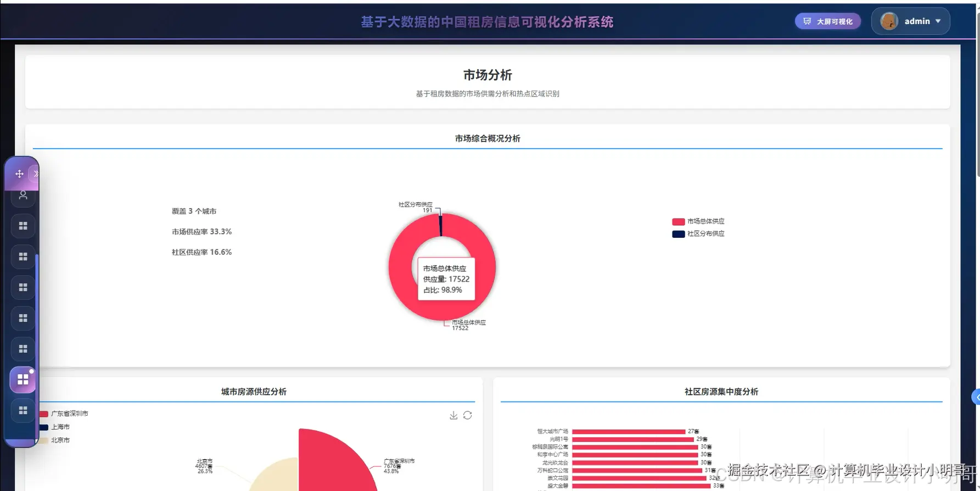Click the 市场分析 page heading

coord(488,75)
